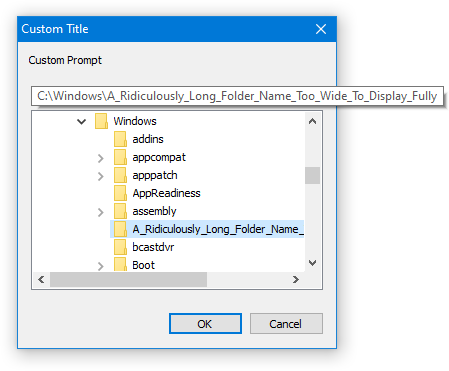Screen dimensions: 449x371
Task: Click the Windows folder icon
Action: pyautogui.click(x=101, y=121)
